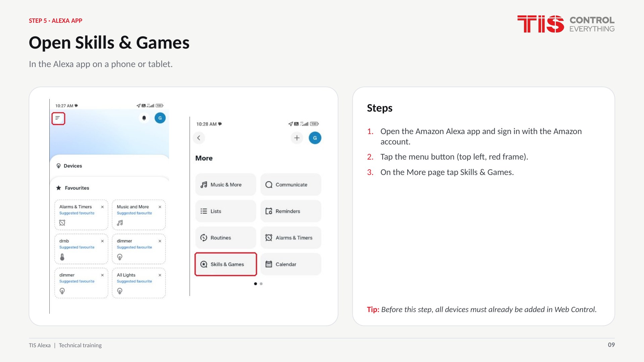Click the Tip text about Web Control
Viewport: 644px width, 362px height.
[482, 309]
